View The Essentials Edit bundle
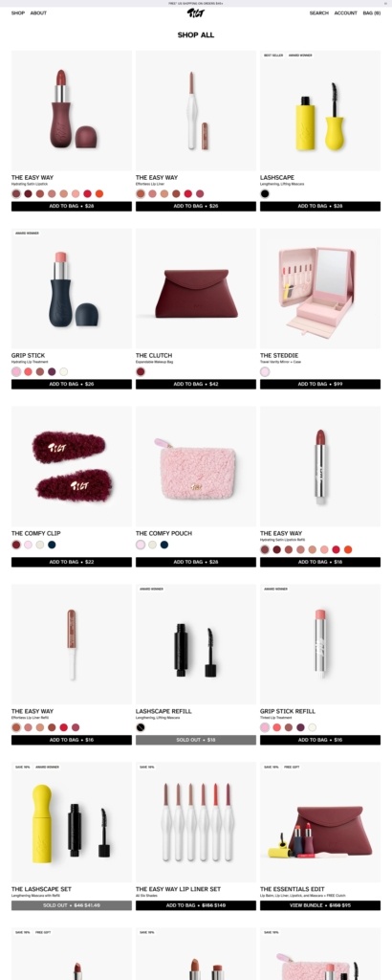The width and height of the screenshot is (392, 980). coord(320,905)
